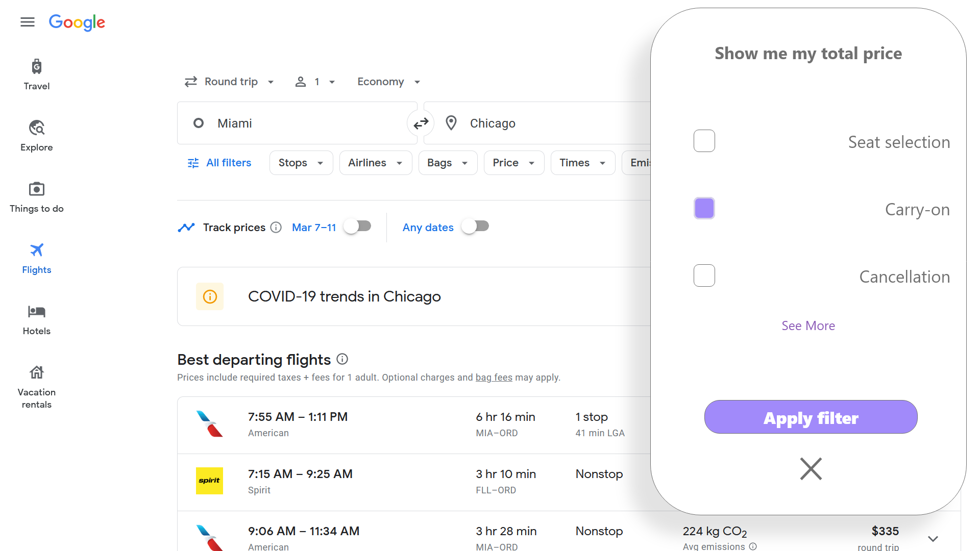The image size is (980, 551).
Task: Click the Track prices info icon
Action: (x=276, y=228)
